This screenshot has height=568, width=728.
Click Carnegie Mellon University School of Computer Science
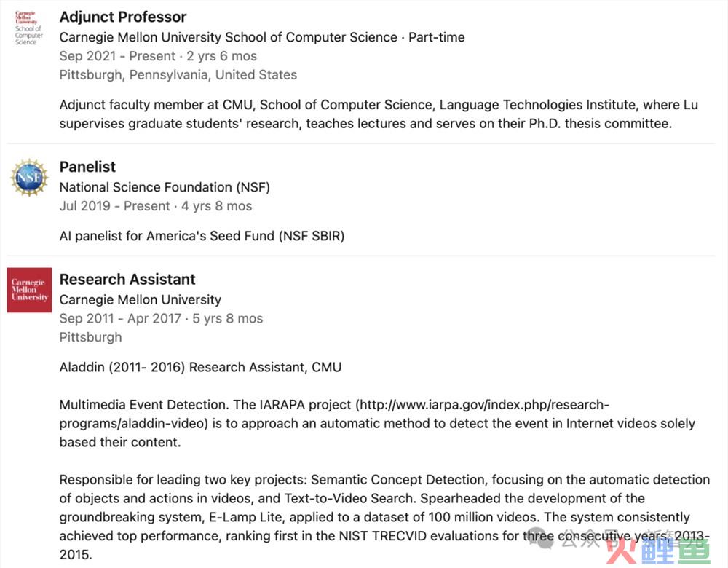(x=229, y=37)
